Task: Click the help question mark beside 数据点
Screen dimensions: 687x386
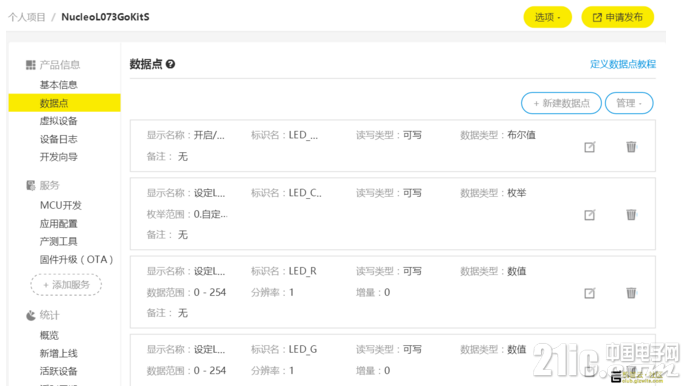Action: [x=170, y=64]
